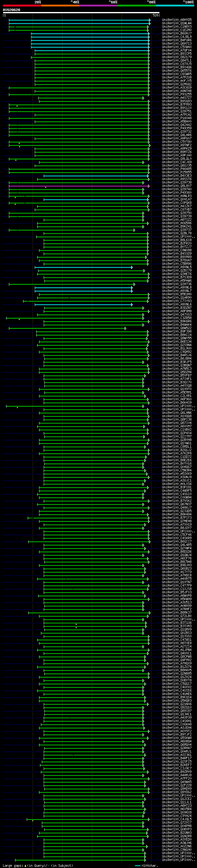197x868 pixels.
Task: Select label UniRef100_Q39750
Action: click(x=177, y=213)
